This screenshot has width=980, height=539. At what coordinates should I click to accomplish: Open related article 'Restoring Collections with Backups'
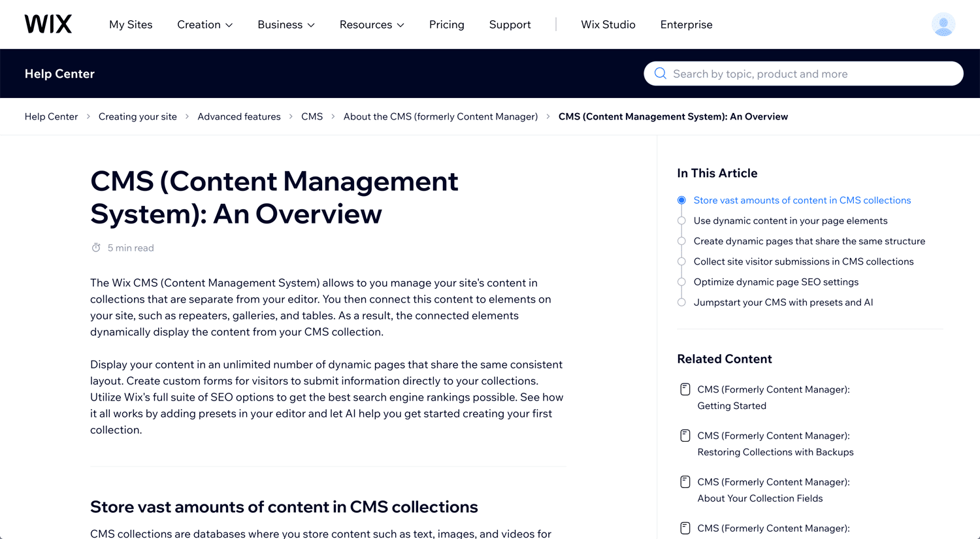(x=776, y=444)
